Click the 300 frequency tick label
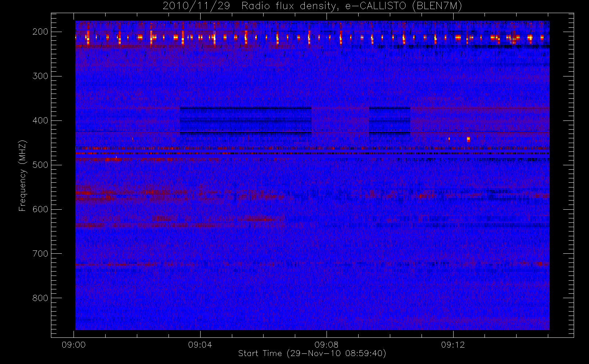589x364 pixels. pos(40,76)
